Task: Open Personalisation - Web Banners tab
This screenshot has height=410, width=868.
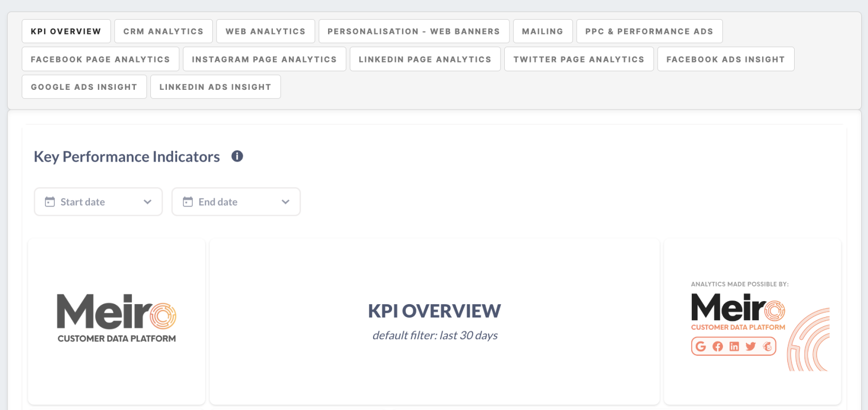Action: tap(414, 31)
